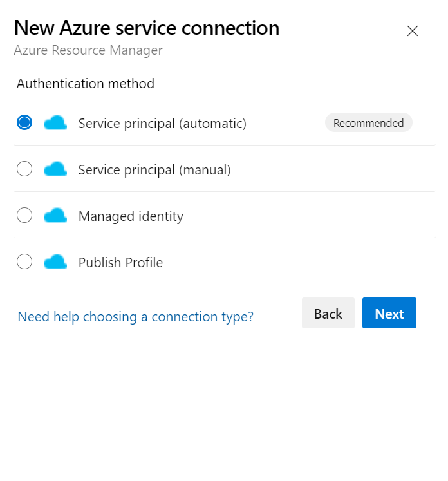Click the New Azure service connection title
Viewport: 448px width, 481px height.
click(x=147, y=28)
